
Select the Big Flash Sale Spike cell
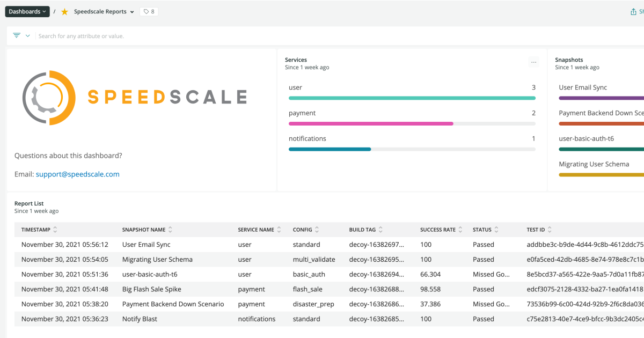[x=152, y=289]
